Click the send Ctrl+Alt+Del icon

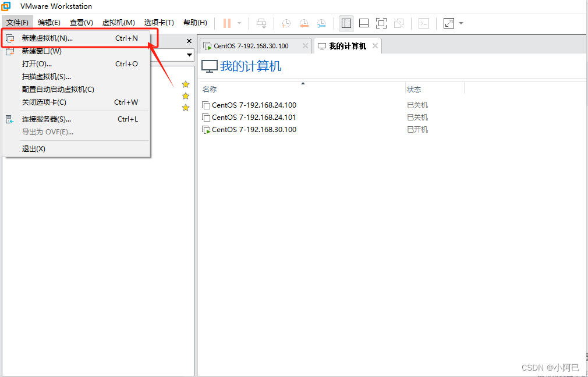pos(261,23)
